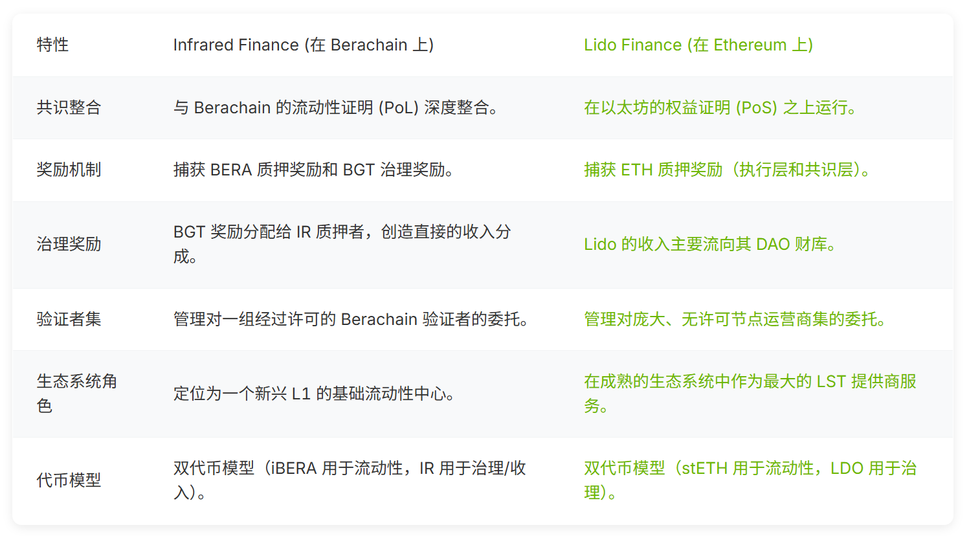This screenshot has height=536, width=980.
Task: Click the 生态系统角色 row label
Action: [x=76, y=381]
